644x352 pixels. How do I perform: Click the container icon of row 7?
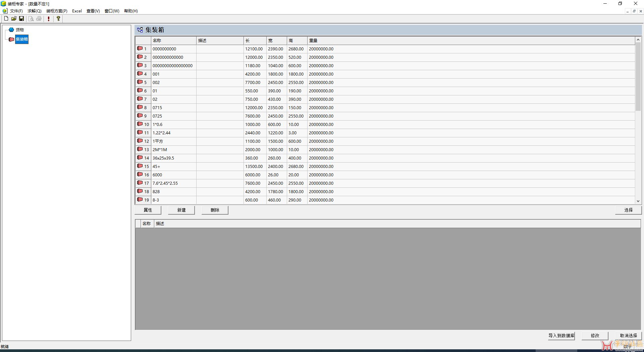click(140, 99)
